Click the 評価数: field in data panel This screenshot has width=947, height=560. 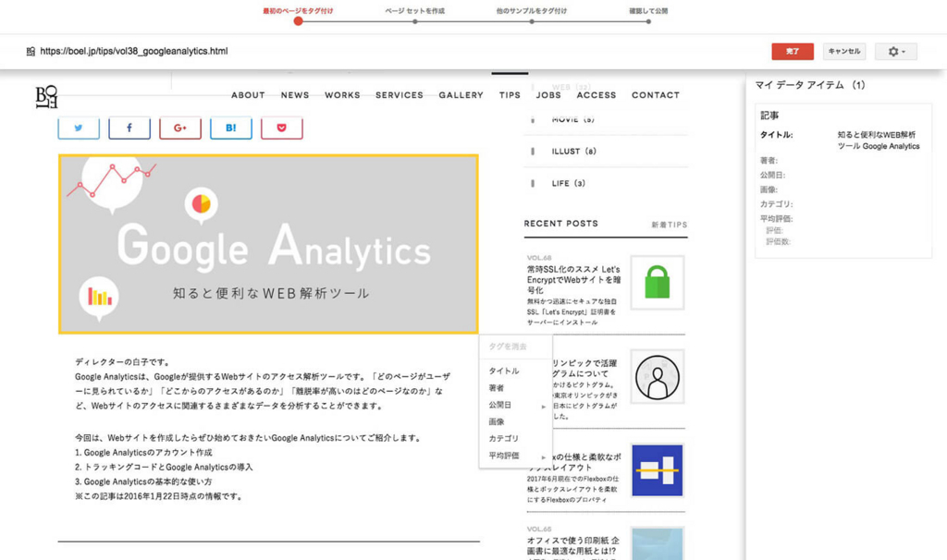click(x=779, y=241)
